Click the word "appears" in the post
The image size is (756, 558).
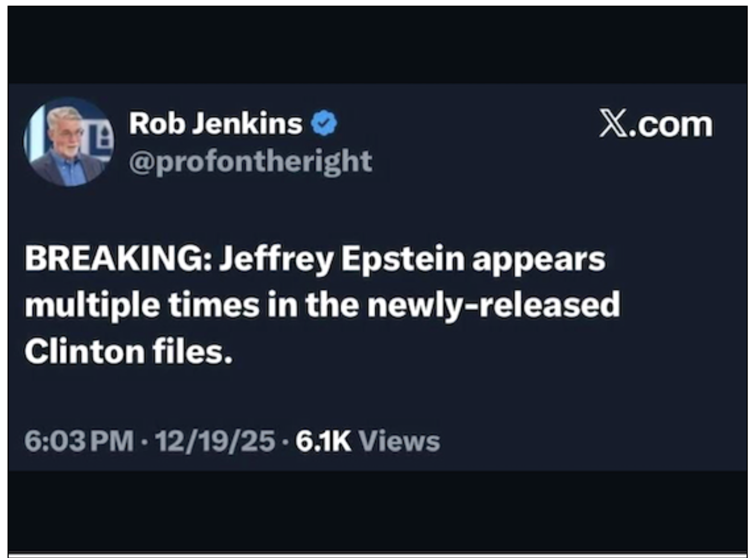pos(539,259)
